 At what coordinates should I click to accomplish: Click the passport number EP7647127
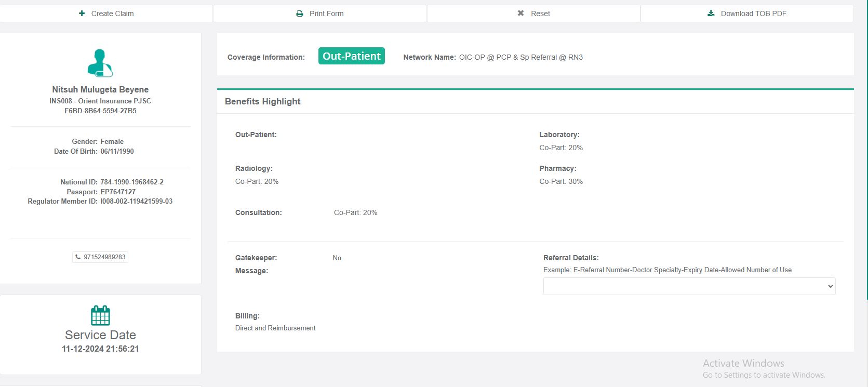118,192
